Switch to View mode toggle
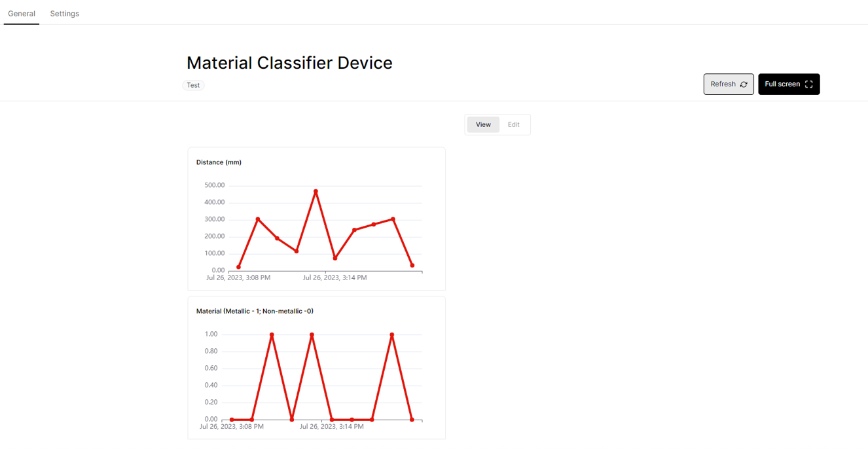 pos(483,124)
